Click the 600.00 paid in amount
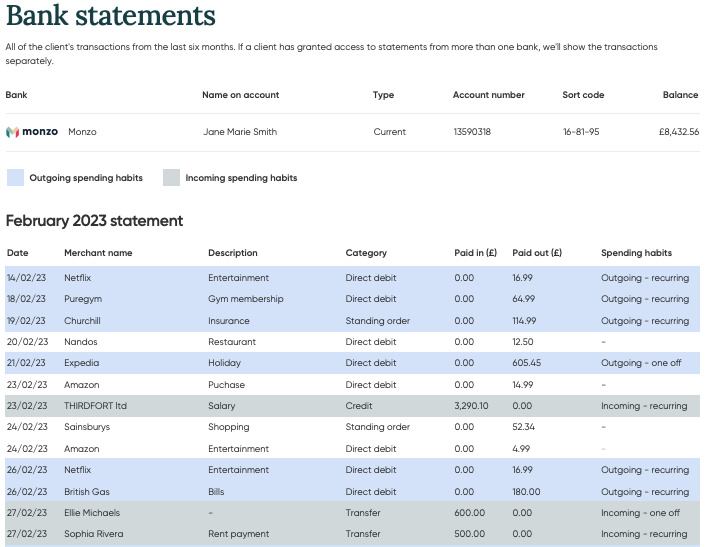This screenshot has width=707, height=547. pos(469,513)
